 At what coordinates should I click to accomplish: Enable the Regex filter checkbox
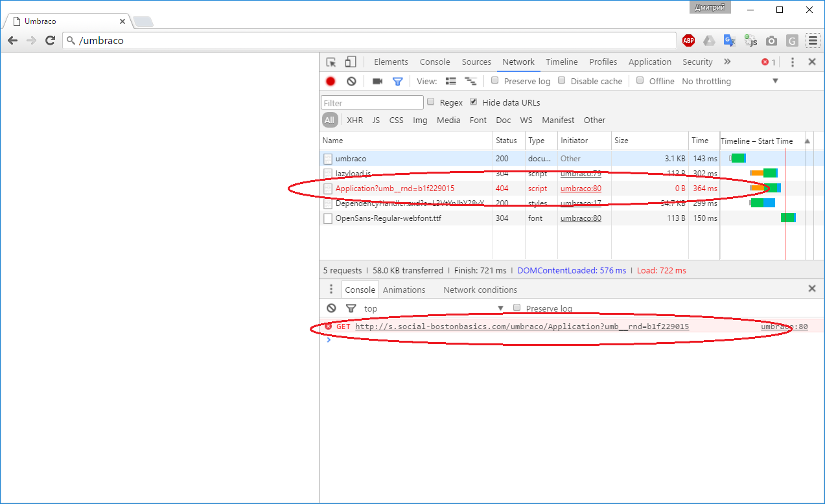[431, 102]
